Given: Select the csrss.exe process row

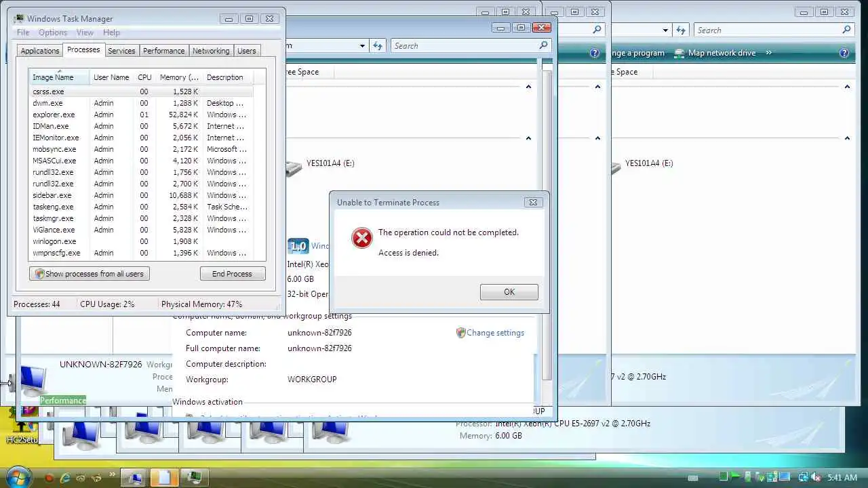Looking at the screenshot, I should click(141, 91).
